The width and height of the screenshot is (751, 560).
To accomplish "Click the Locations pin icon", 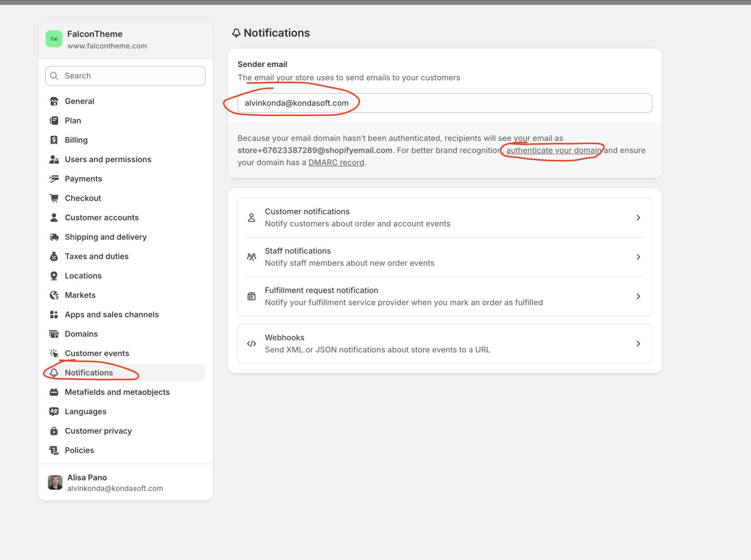I will click(54, 276).
